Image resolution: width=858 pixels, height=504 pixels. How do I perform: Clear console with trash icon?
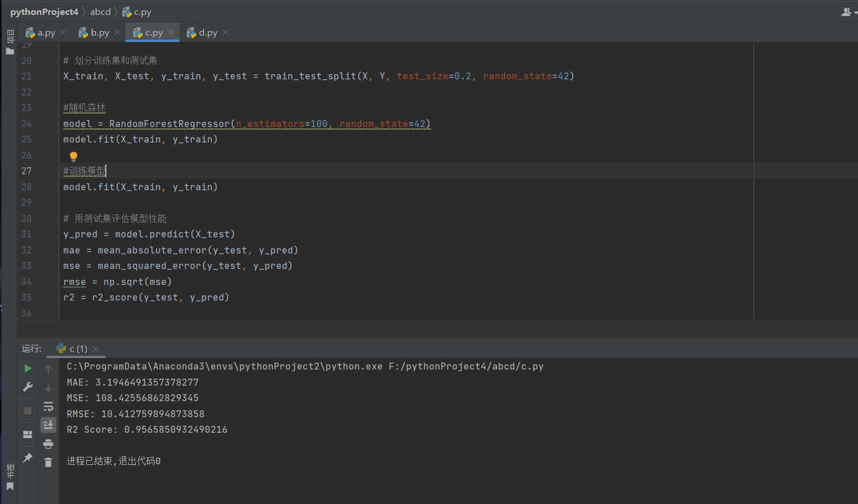(48, 462)
